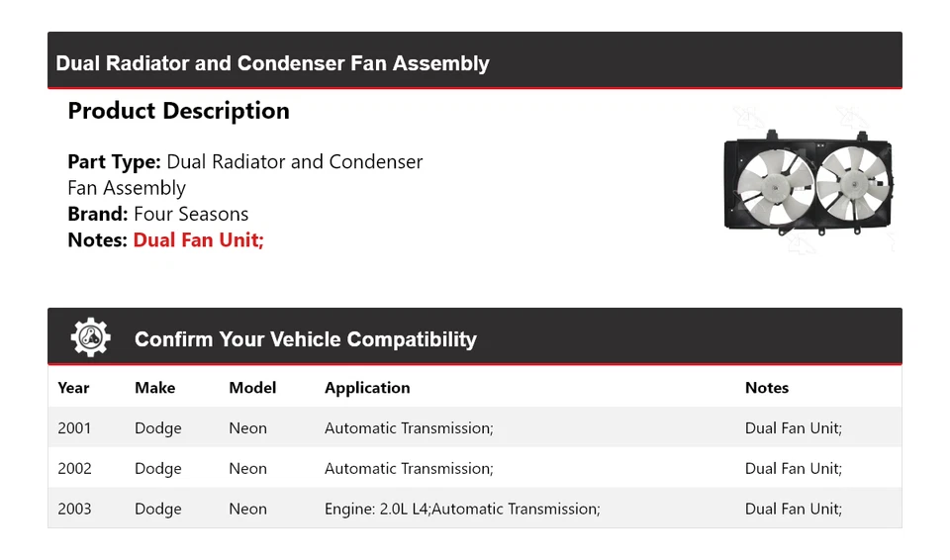This screenshot has width=950, height=560.
Task: Click the Confirm Your Vehicle Compatibility heading text
Action: coord(305,339)
